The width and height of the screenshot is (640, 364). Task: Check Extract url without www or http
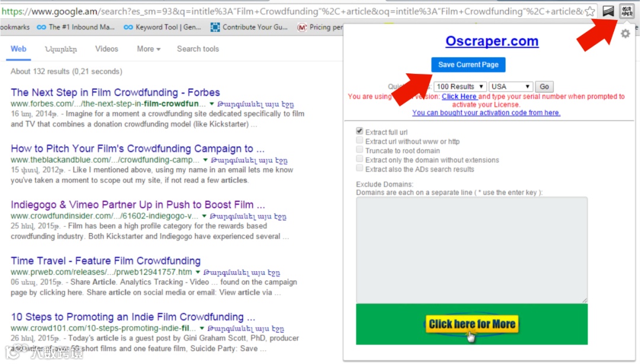pyautogui.click(x=359, y=140)
